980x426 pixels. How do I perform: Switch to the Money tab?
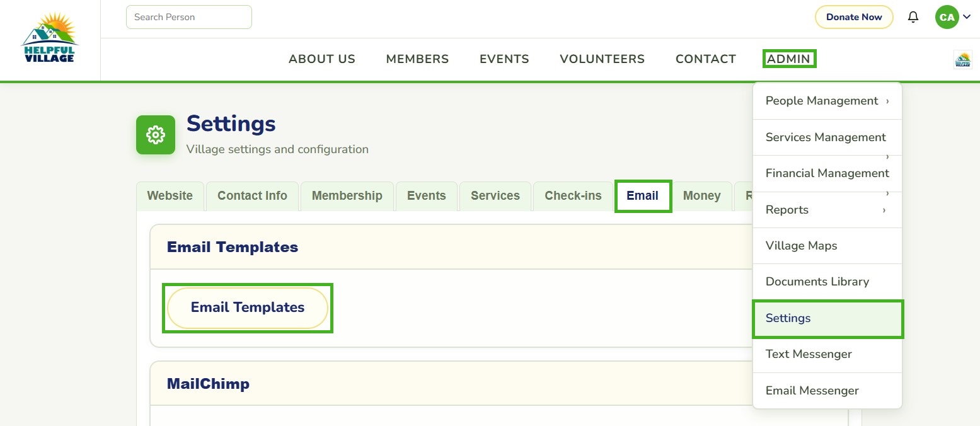[701, 196]
